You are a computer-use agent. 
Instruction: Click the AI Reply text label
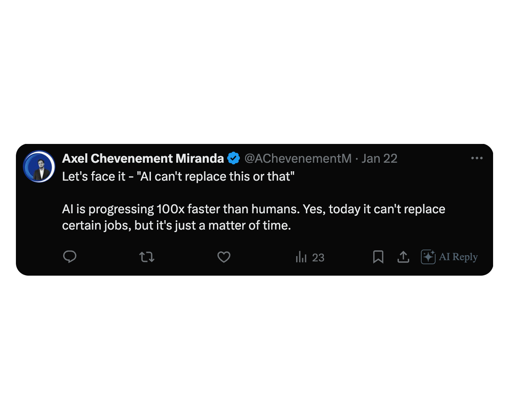[x=458, y=257]
